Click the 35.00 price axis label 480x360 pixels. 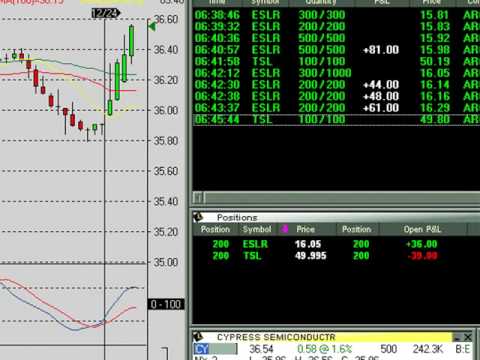(x=166, y=262)
